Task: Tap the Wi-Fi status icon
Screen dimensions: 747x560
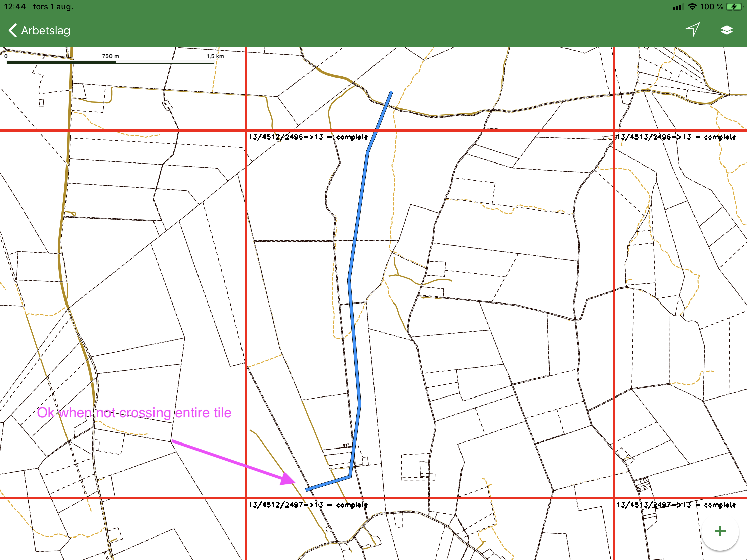Action: (692, 7)
